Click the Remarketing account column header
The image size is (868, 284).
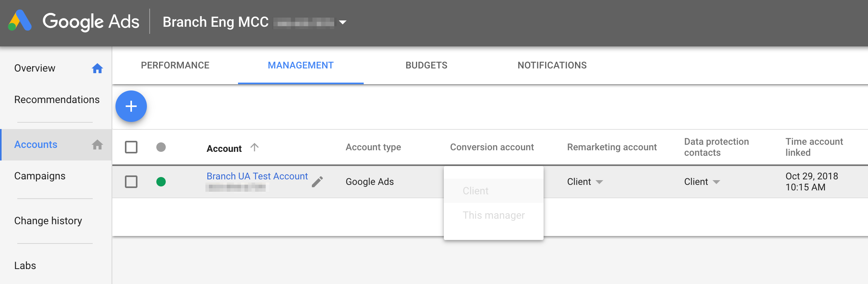pos(612,147)
